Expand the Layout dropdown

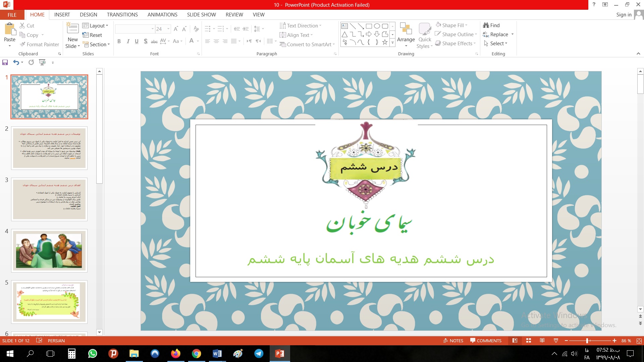[96, 25]
